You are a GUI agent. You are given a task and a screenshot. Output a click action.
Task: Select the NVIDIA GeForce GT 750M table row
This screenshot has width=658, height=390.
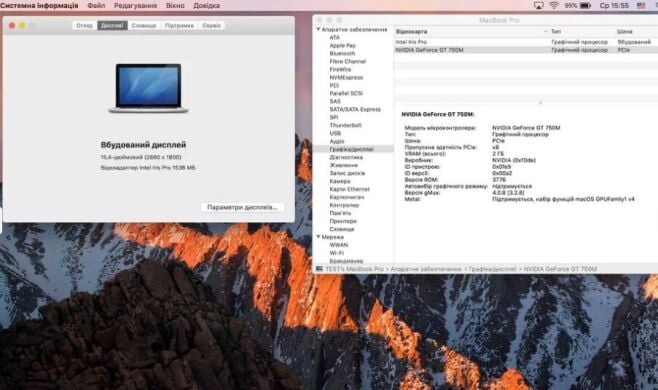pos(526,50)
